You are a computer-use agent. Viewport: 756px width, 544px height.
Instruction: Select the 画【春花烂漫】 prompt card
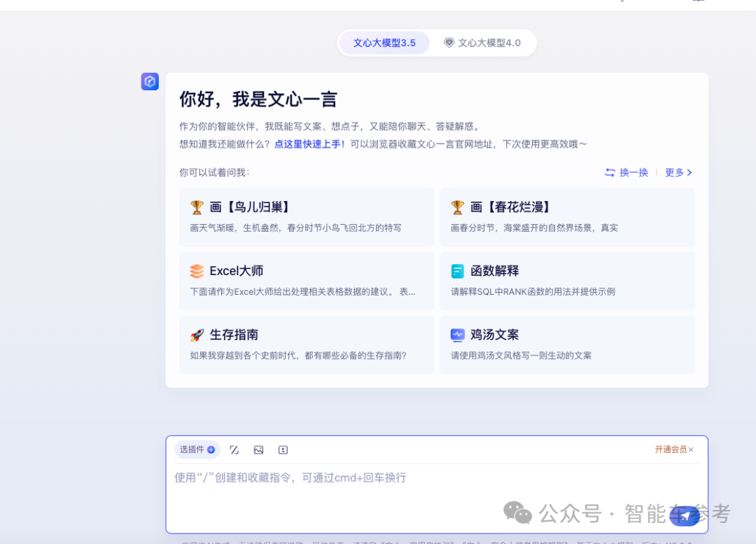point(567,217)
